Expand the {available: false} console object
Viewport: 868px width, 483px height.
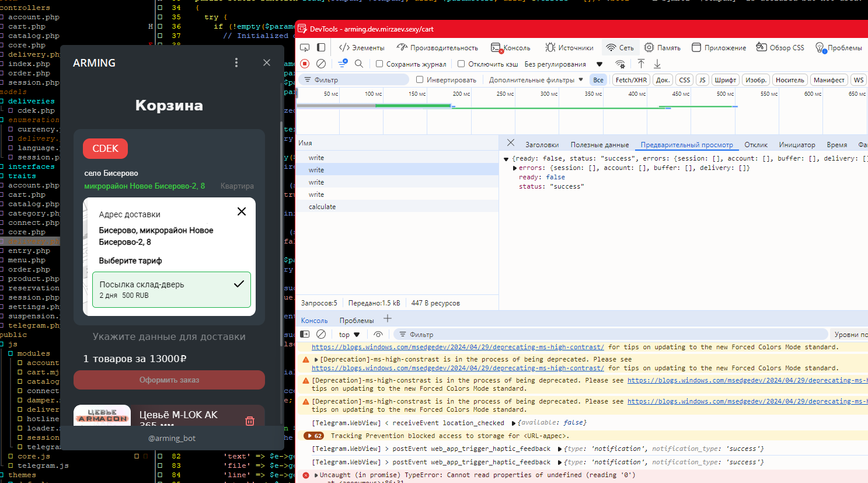point(514,422)
